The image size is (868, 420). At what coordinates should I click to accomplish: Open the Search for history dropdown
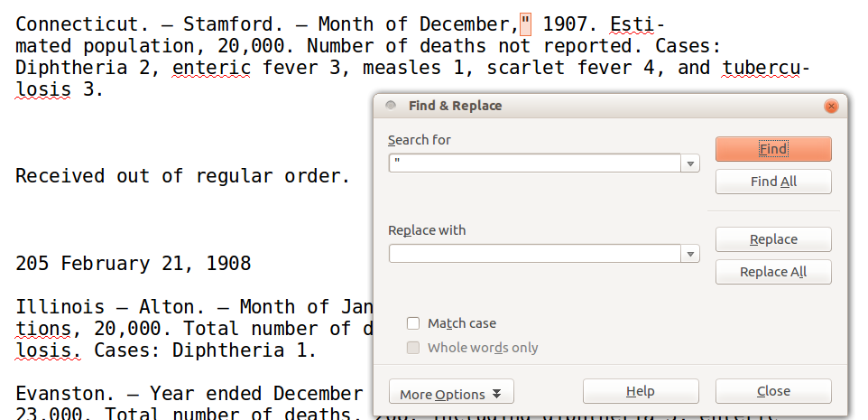(x=691, y=163)
